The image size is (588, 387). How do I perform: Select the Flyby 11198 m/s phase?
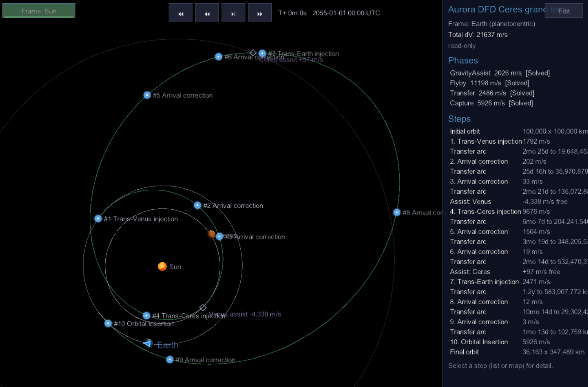[490, 83]
